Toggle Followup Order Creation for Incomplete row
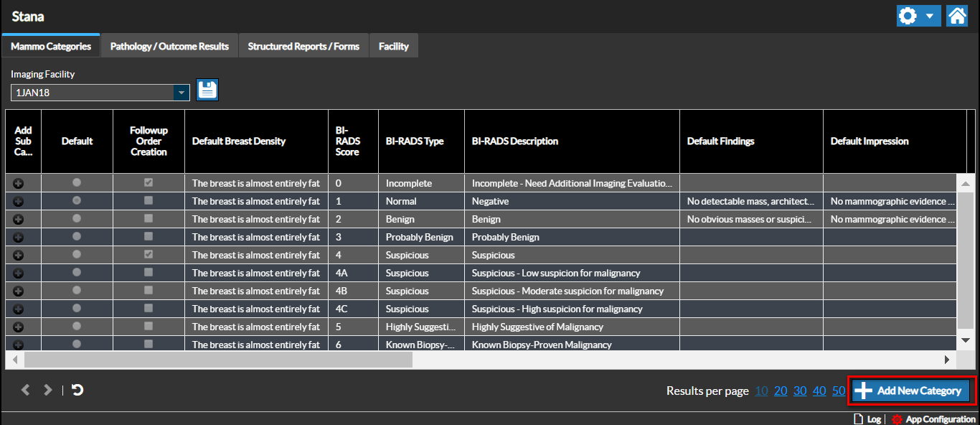980x425 pixels. click(x=149, y=182)
